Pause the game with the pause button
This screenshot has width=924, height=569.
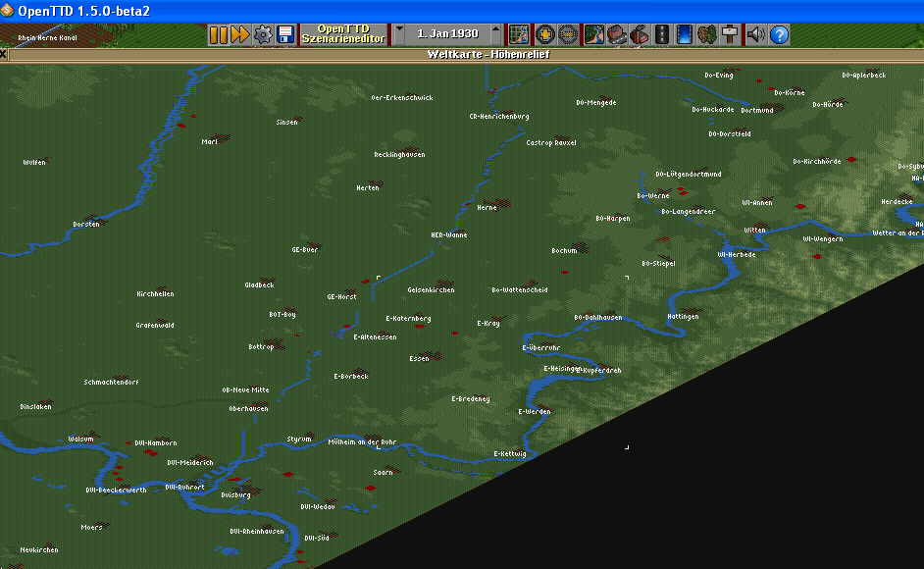point(218,35)
